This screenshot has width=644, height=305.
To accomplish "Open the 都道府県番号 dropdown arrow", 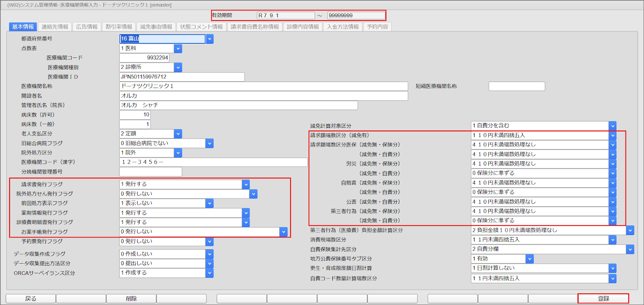I will tap(210, 39).
